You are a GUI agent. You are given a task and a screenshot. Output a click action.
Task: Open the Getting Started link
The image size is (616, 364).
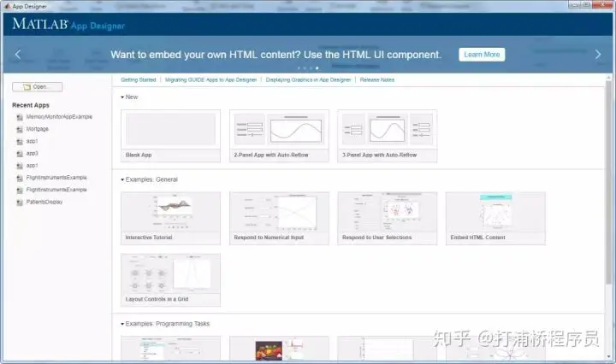(139, 79)
